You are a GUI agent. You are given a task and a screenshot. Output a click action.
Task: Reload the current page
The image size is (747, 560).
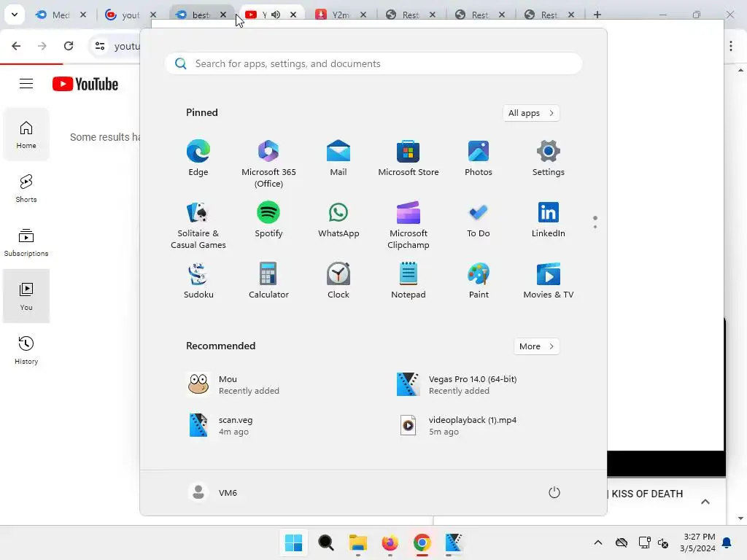69,46
